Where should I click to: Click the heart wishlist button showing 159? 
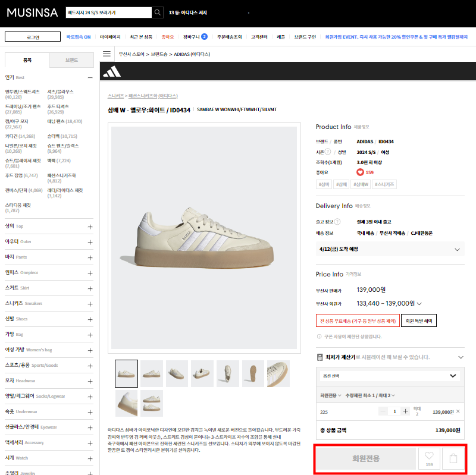429,458
